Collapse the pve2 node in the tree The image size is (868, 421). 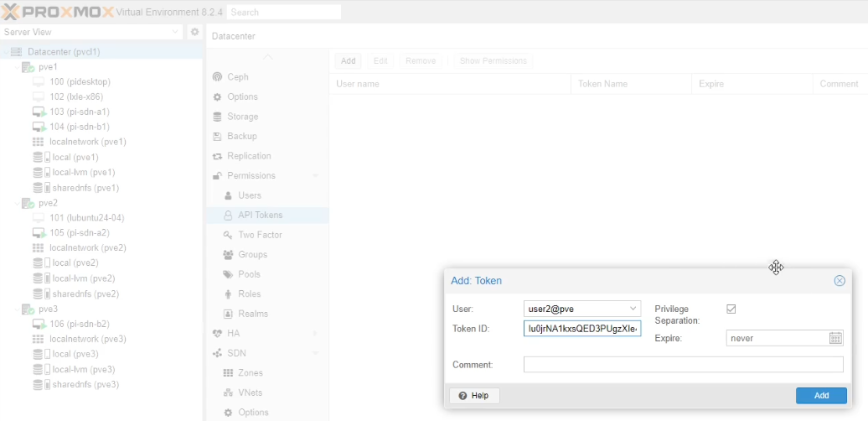coord(17,203)
